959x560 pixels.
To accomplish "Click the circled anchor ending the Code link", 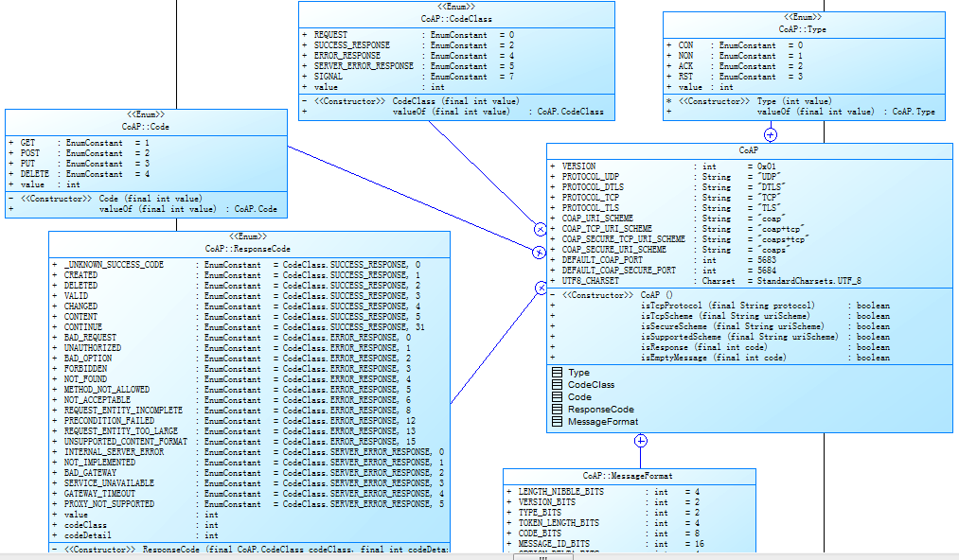I will [x=539, y=252].
